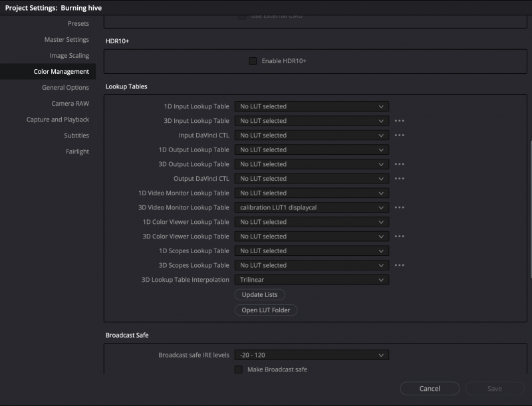Change Broadcast safe IRE levels dropdown
The height and width of the screenshot is (406, 532).
(311, 355)
